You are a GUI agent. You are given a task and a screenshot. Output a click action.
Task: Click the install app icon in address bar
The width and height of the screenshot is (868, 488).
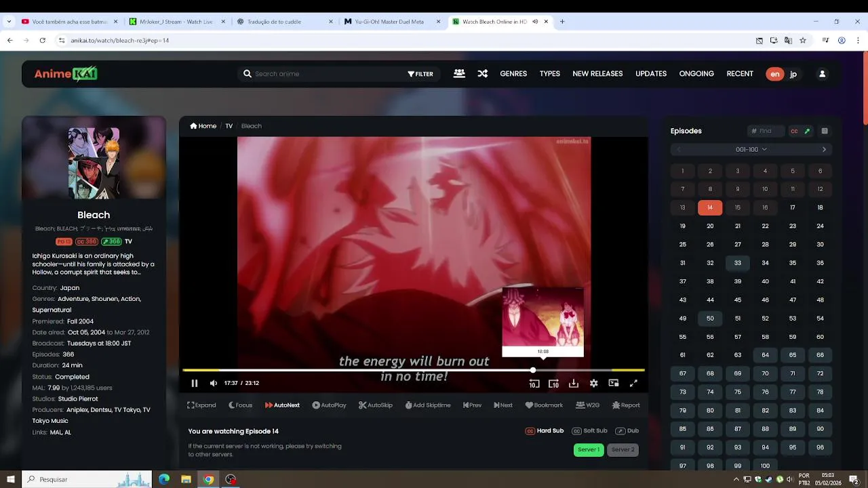[x=774, y=41]
